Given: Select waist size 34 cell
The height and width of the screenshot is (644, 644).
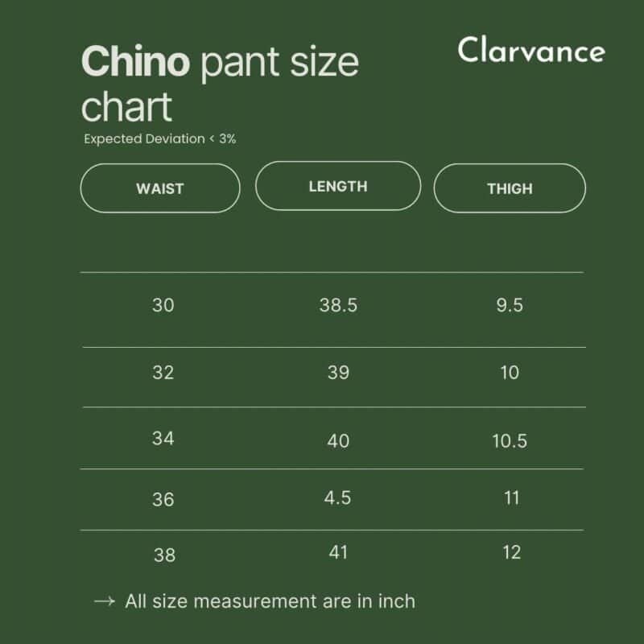Looking at the screenshot, I should tap(163, 439).
